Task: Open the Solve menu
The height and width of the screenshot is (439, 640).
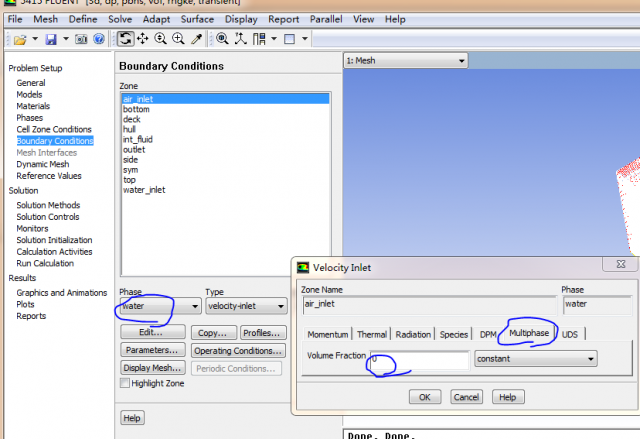Action: pos(119,19)
